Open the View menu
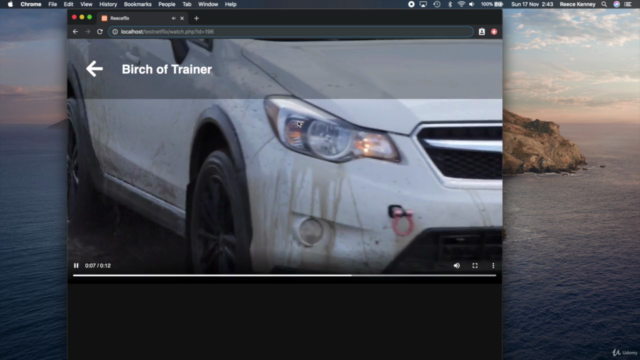Image resolution: width=640 pixels, height=360 pixels. pos(86,4)
